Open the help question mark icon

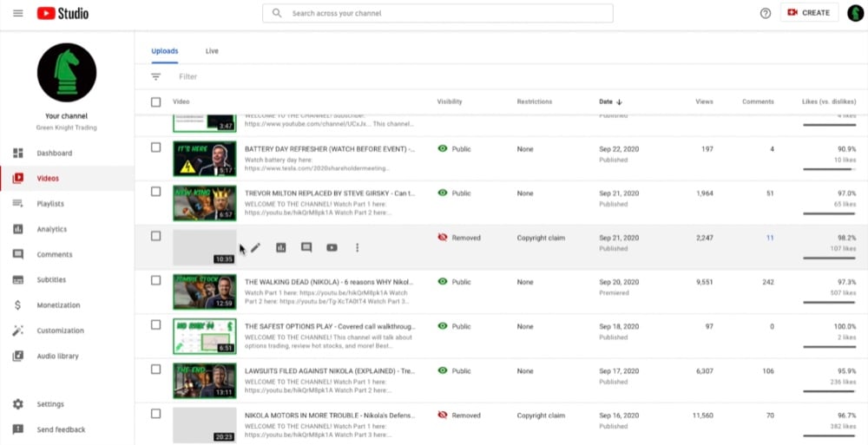click(765, 13)
